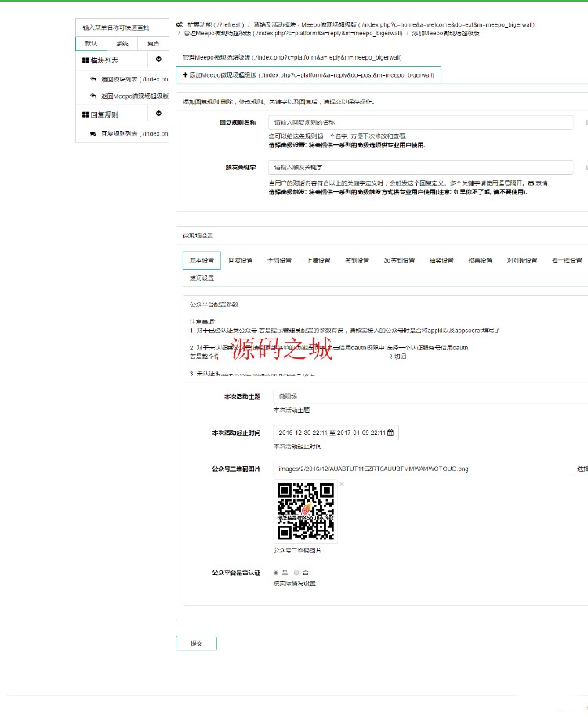The image size is (588, 717).
Task: Open the 抽奖设置 tab
Action: click(x=441, y=260)
